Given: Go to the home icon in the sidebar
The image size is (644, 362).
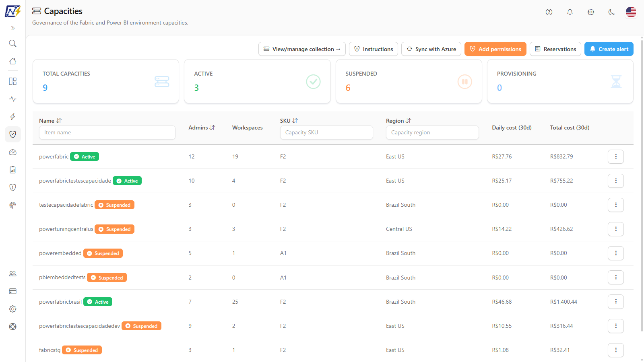Looking at the screenshot, I should pyautogui.click(x=13, y=61).
